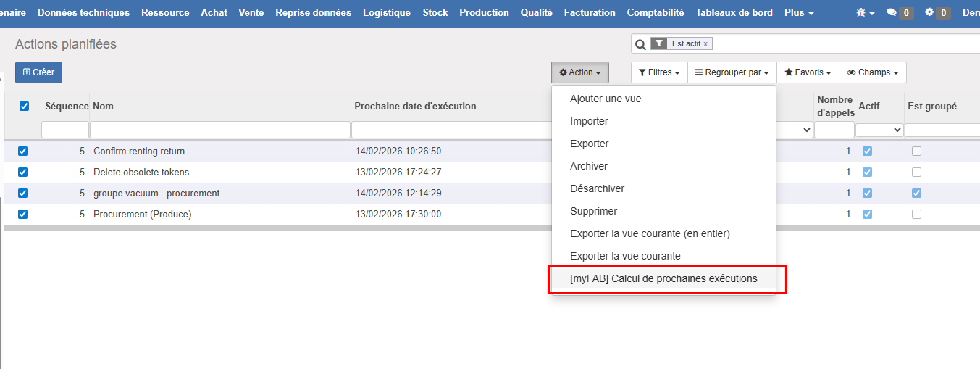
Task: Click the funnel icon in search facet
Action: click(x=658, y=43)
